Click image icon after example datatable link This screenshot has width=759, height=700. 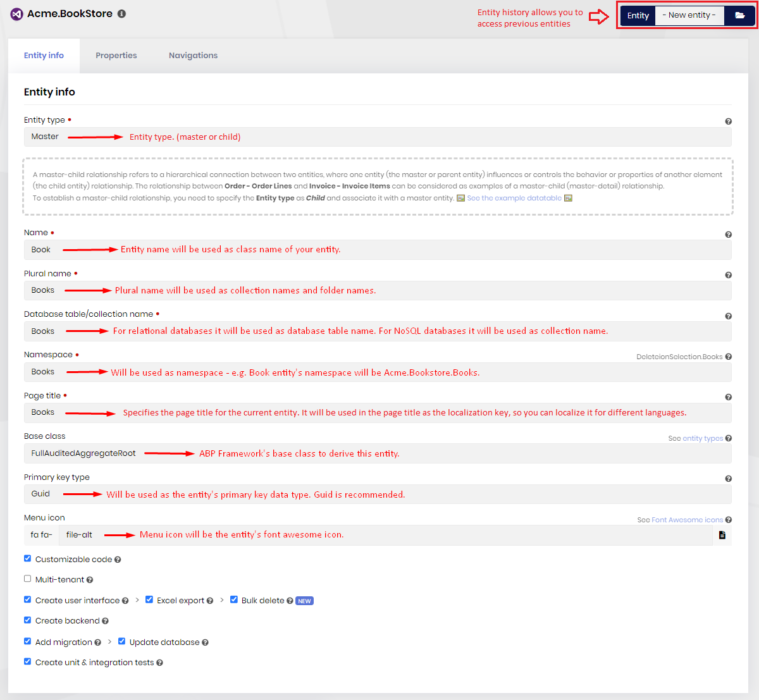coord(568,198)
